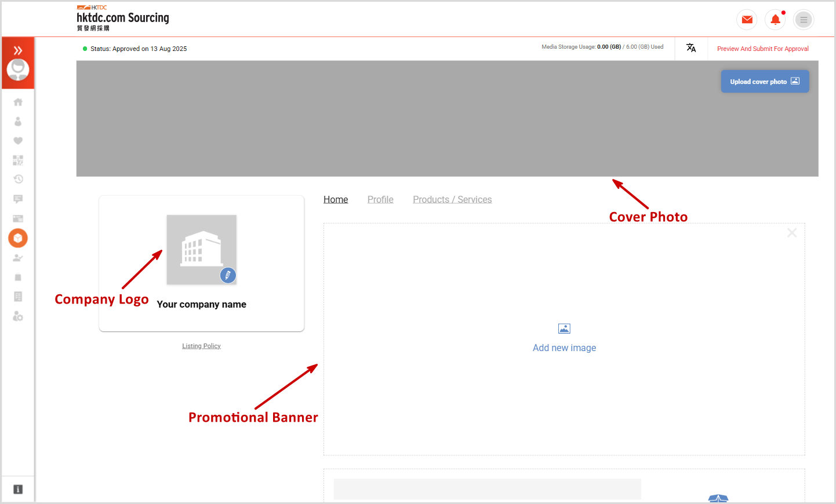This screenshot has height=504, width=836.
Task: Open the QR code sidebar icon
Action: [x=18, y=160]
